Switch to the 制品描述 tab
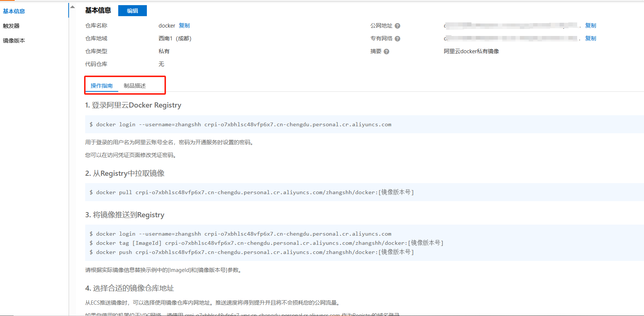 [135, 86]
